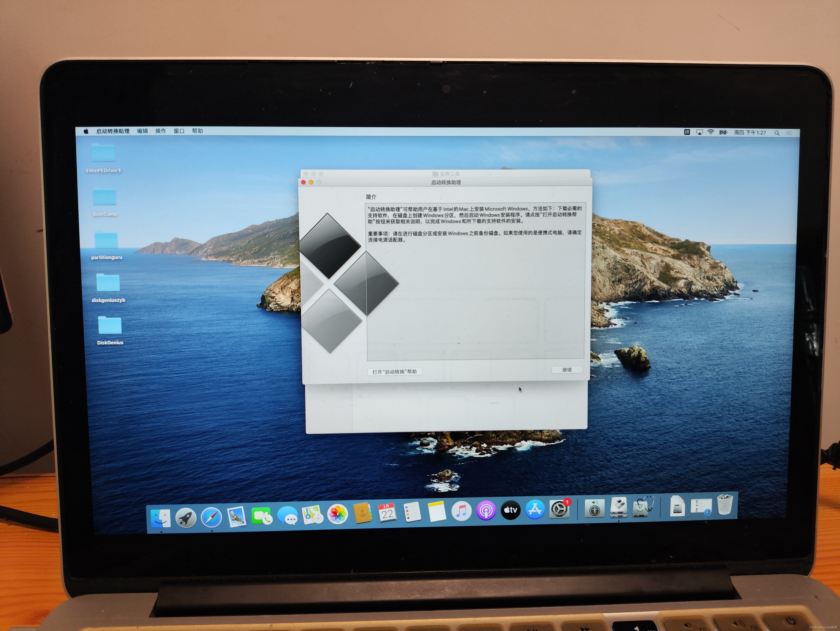Viewport: 840px width, 631px height.
Task: Select the $WinPEDriver$ folder on desktop
Action: click(103, 158)
